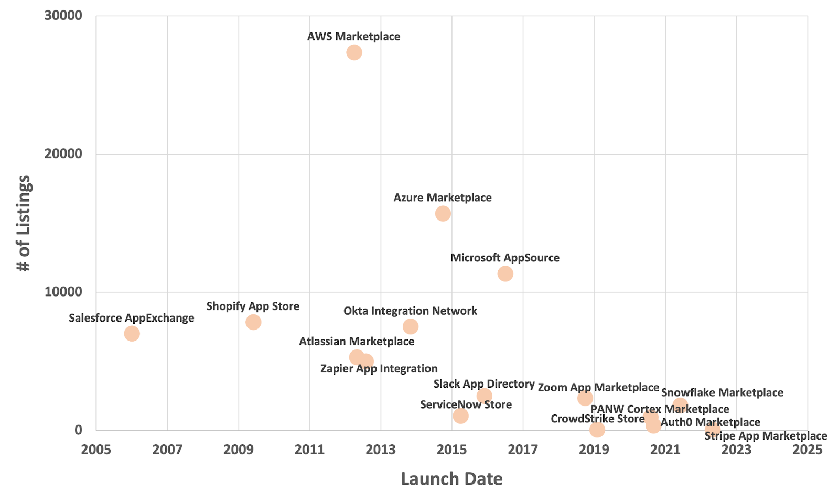Click the Zoom App Marketplace data point

pyautogui.click(x=585, y=398)
